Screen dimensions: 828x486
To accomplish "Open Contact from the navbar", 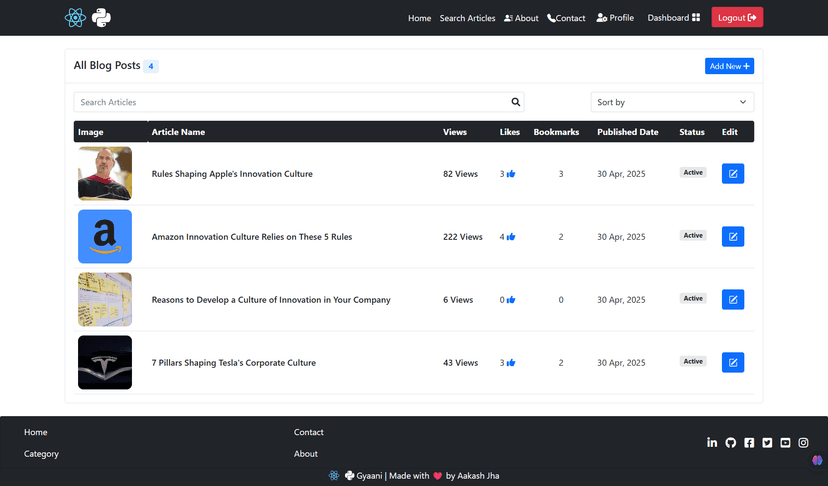I will (566, 18).
